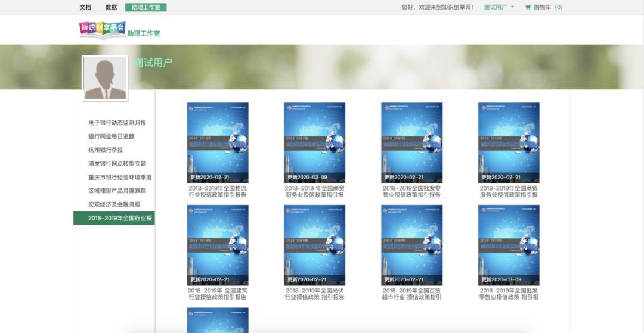644x333 pixels.
Task: Click the user avatar picture
Action: coord(105,79)
